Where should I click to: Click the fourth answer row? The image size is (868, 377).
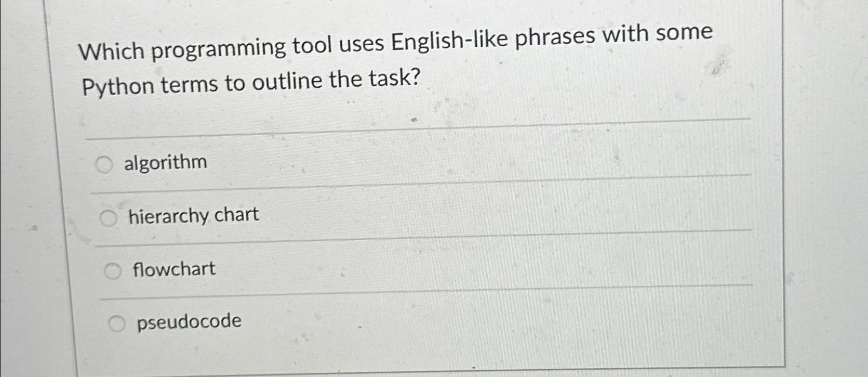coord(364,322)
